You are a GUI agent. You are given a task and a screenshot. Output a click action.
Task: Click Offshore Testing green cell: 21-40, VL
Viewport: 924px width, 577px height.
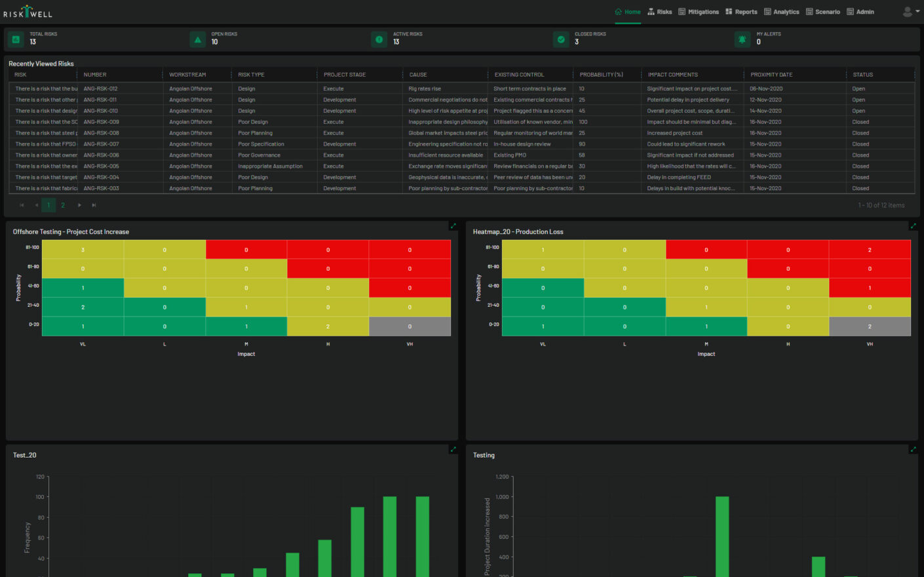[83, 307]
